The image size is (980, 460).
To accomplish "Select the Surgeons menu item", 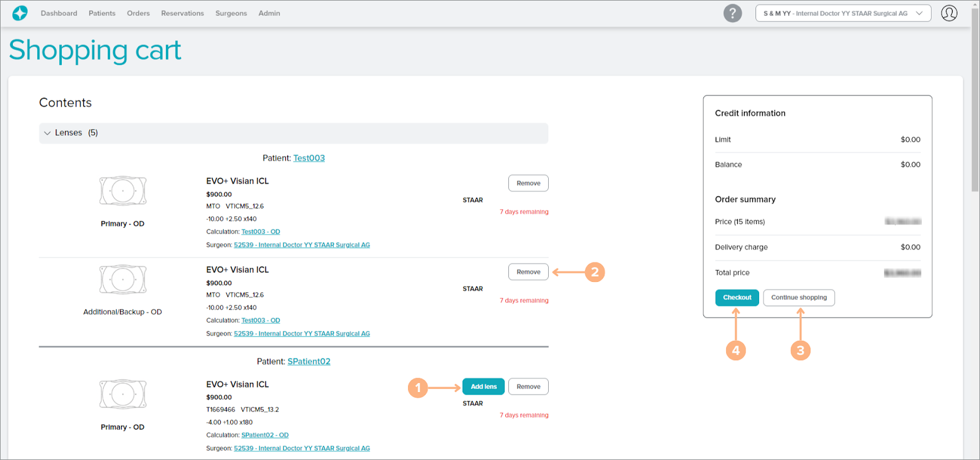I will click(x=231, y=13).
